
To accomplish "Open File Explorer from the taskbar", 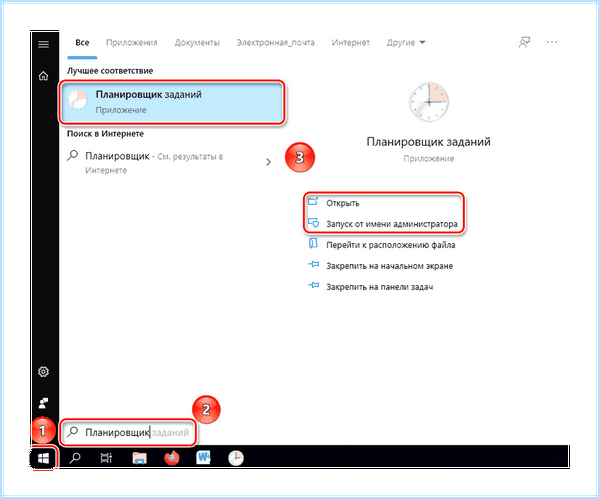I will (139, 458).
